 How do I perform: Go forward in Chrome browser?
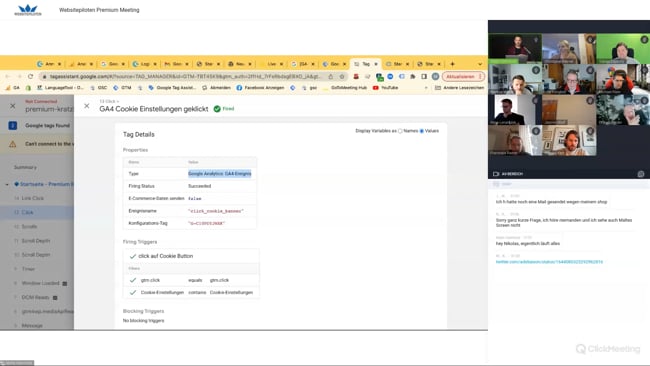[19, 76]
